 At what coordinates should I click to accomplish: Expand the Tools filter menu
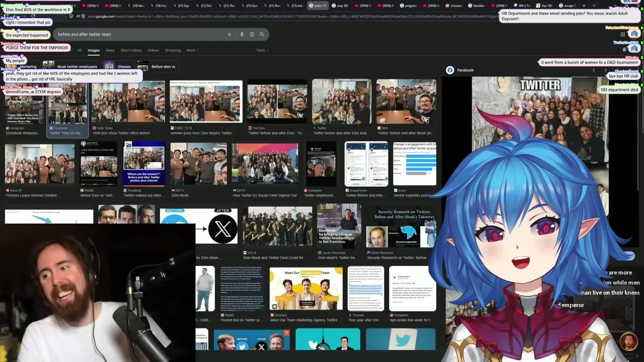click(262, 50)
